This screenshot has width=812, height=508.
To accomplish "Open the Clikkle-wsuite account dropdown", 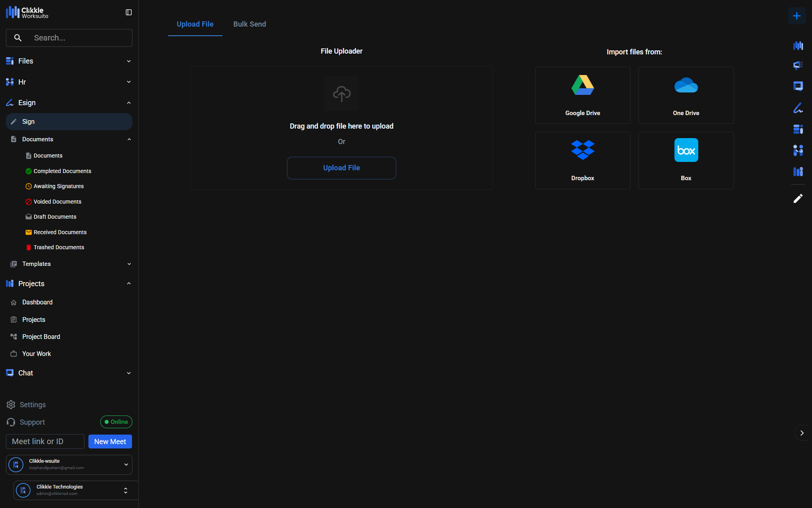I will click(x=126, y=464).
